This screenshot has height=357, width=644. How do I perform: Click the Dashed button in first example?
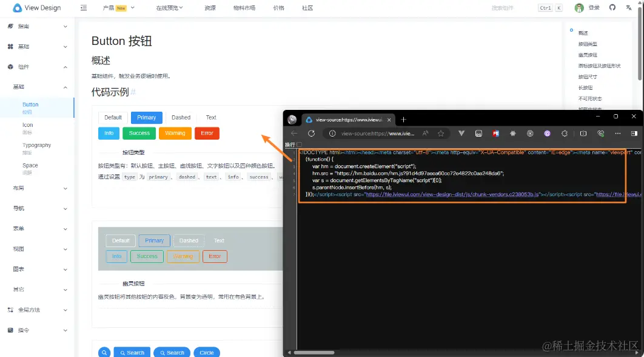[x=181, y=118]
